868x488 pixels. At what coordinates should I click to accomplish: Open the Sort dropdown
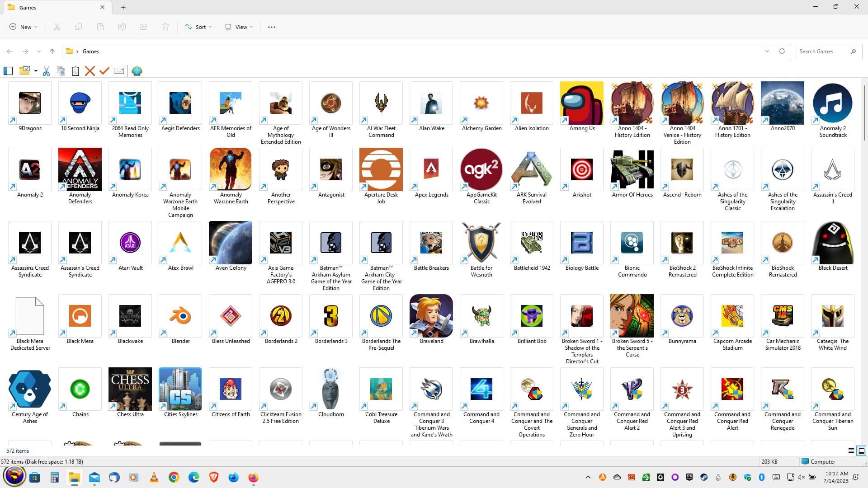click(198, 27)
